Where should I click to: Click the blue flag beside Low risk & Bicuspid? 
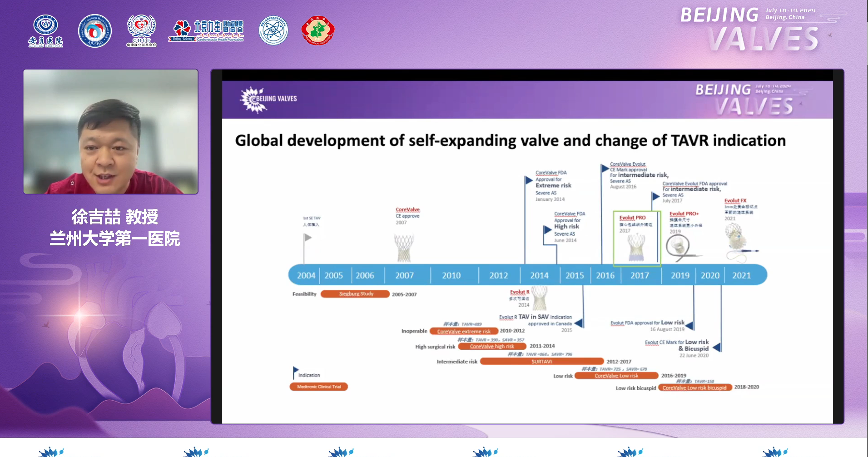tap(717, 348)
